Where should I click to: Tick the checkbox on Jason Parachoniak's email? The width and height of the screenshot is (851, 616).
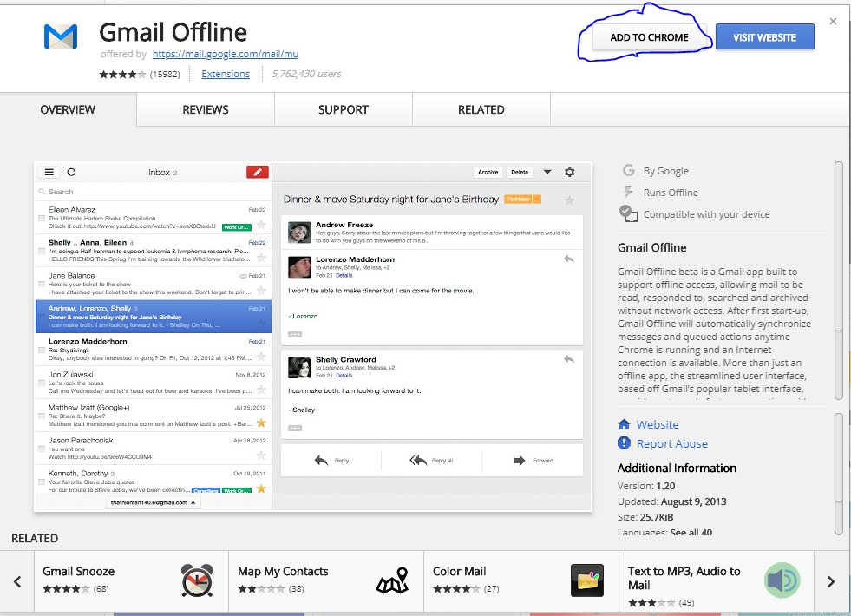(42, 449)
